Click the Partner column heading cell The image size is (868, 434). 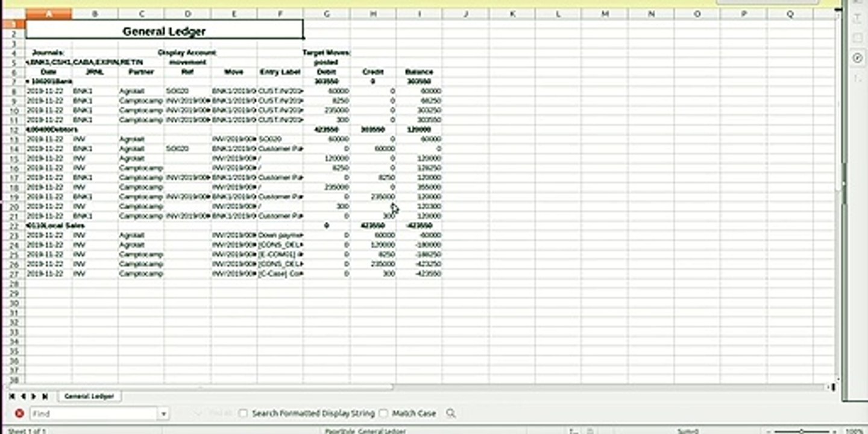[x=141, y=72]
